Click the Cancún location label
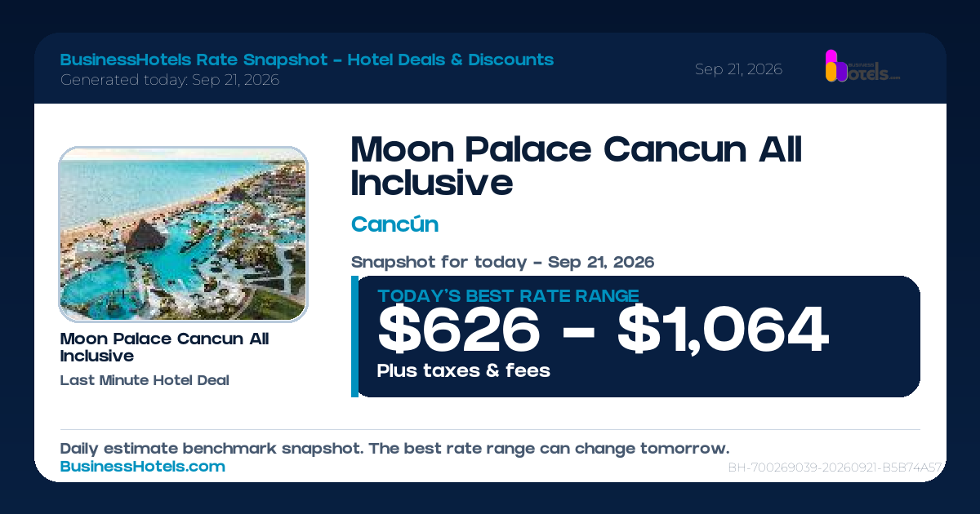 point(394,224)
